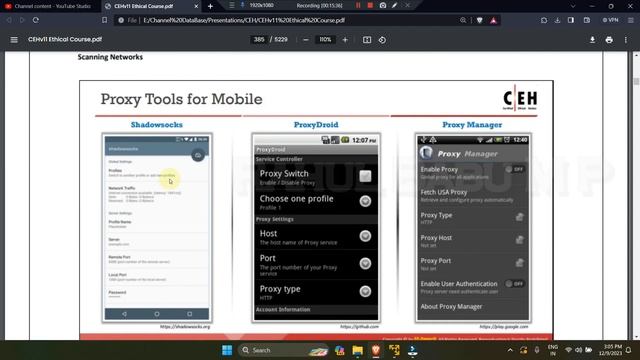Open recorder toolbar menu

pos(231,5)
